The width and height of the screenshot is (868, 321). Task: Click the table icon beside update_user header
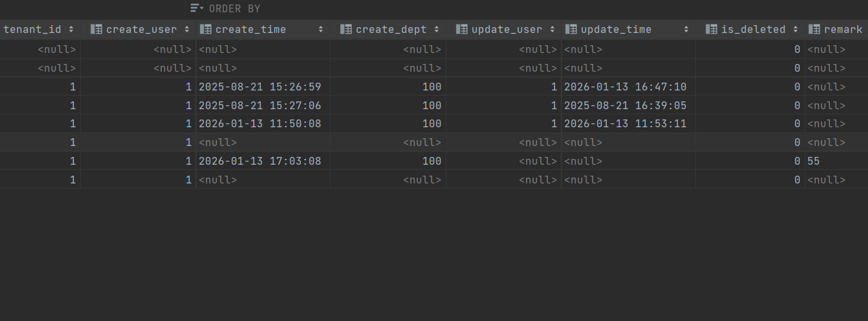(462, 29)
